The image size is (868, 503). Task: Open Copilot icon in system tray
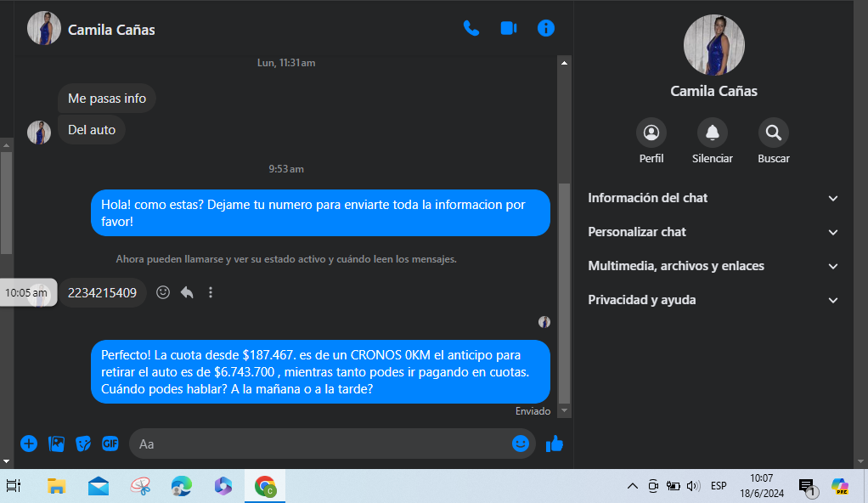pyautogui.click(x=840, y=486)
